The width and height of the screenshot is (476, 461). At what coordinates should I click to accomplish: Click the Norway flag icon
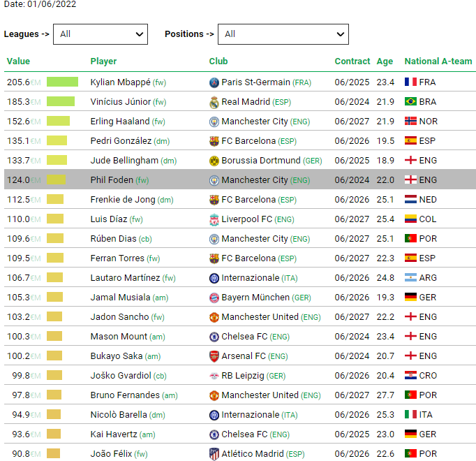pos(410,121)
